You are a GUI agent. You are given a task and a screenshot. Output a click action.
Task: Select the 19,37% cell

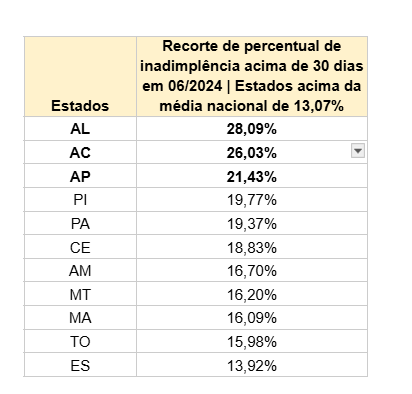[252, 223]
